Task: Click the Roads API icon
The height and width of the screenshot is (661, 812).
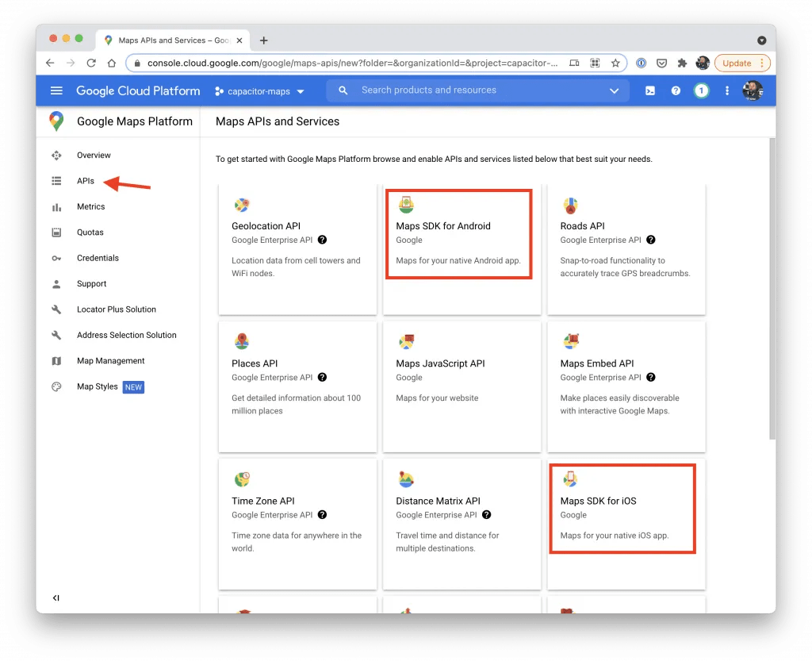Action: 570,204
